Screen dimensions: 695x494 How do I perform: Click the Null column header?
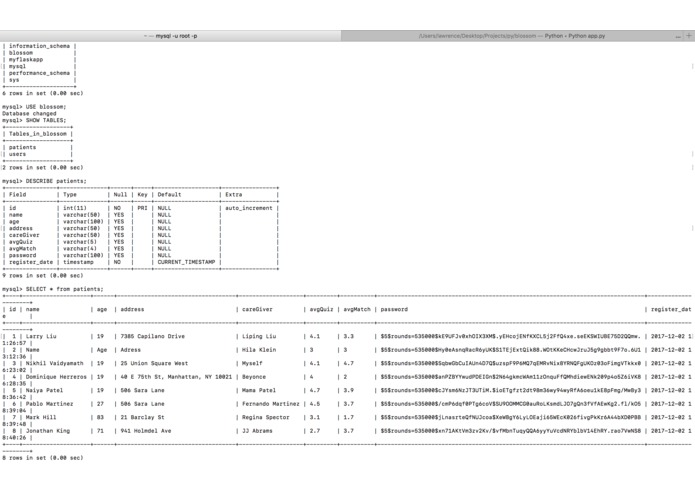(120, 194)
